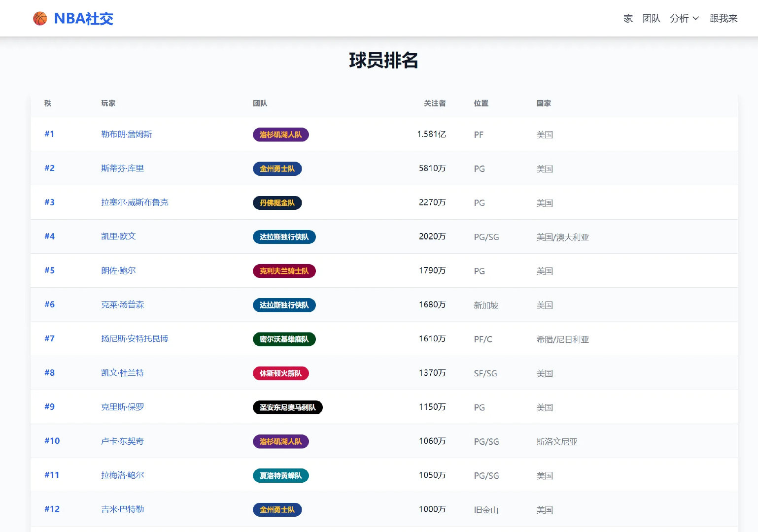Select the 克利夫兰骑士队 team badge
The image size is (758, 532).
(284, 271)
